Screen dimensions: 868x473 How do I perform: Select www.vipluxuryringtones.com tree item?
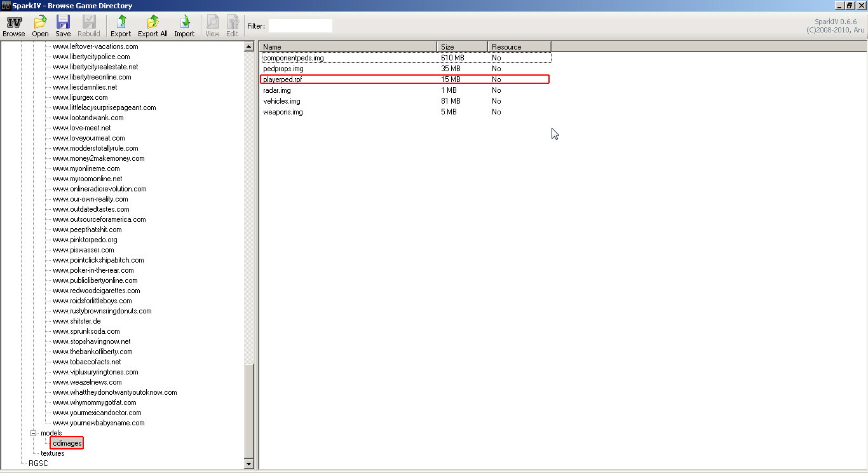coord(95,372)
